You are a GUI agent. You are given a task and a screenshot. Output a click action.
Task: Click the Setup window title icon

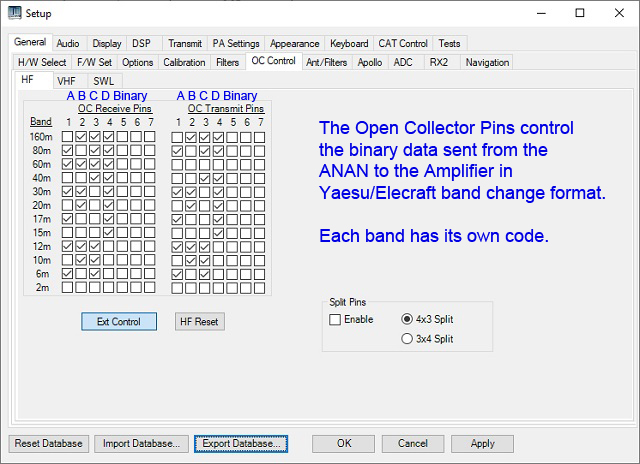(15, 13)
